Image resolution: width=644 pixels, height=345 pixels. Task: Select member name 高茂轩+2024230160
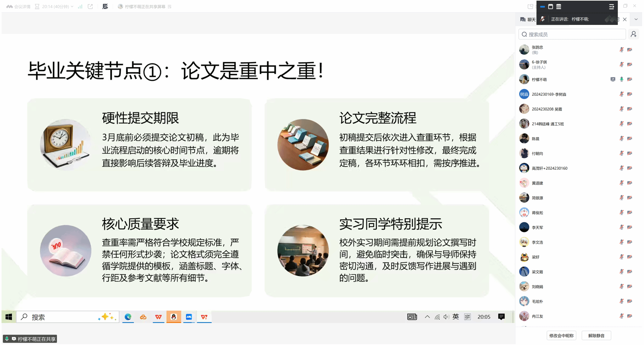point(550,168)
